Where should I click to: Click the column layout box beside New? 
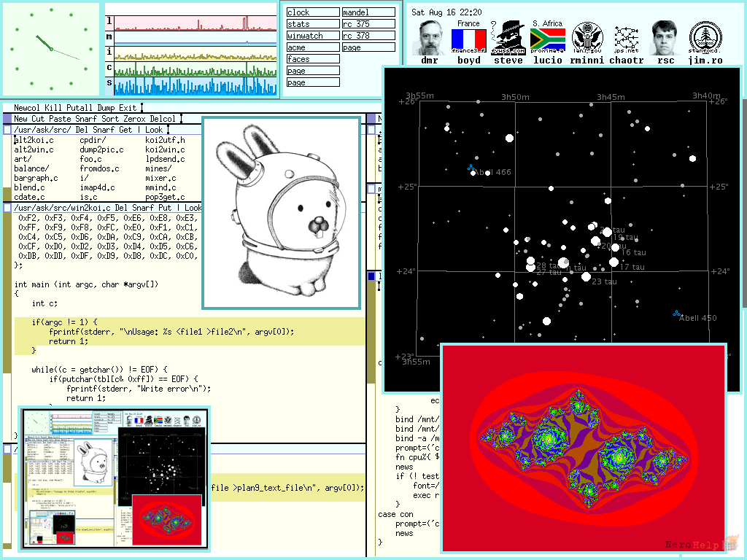click(x=7, y=119)
